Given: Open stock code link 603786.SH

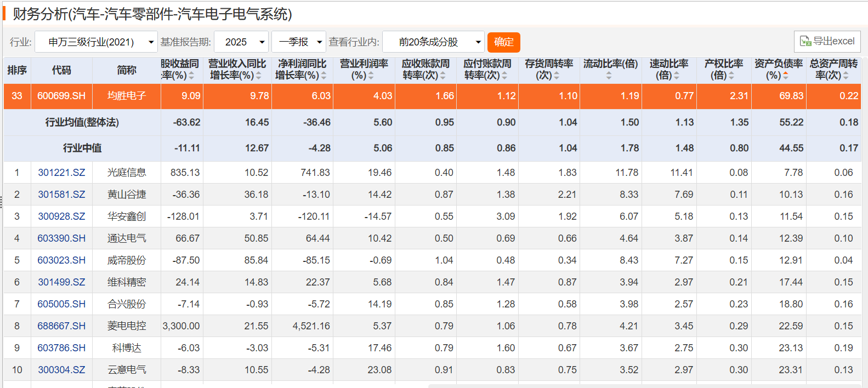Looking at the screenshot, I should [x=61, y=348].
